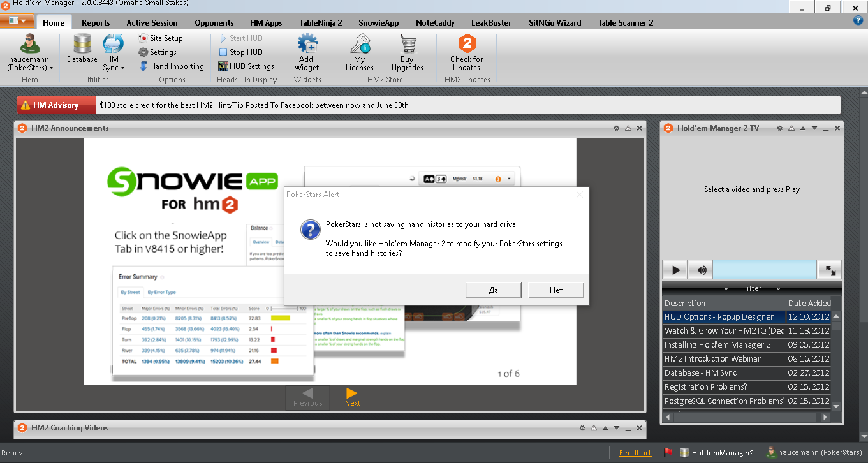Open settings gear of Hold'em Manager 2 TV panel

pos(779,128)
